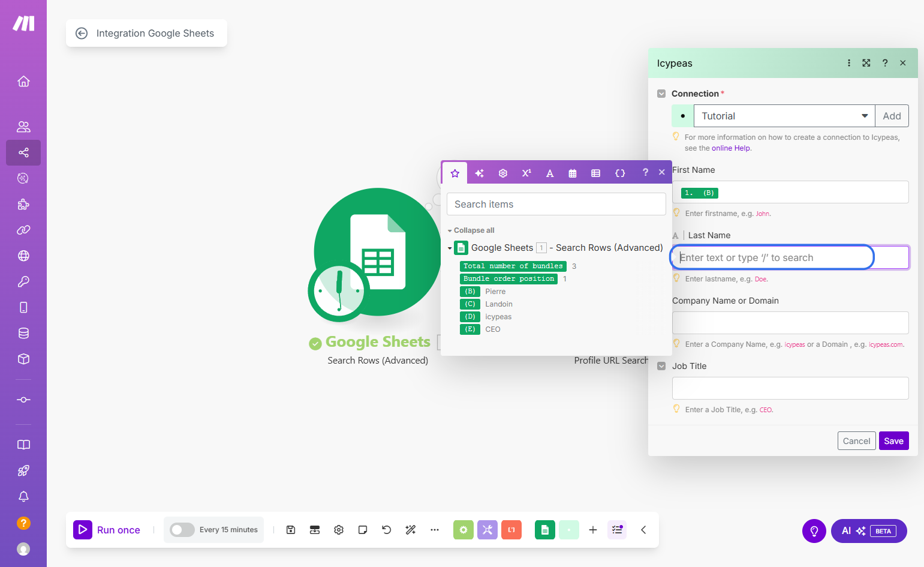The image size is (924, 567).
Task: Open the lightbulb explain-flow button
Action: [x=814, y=531]
